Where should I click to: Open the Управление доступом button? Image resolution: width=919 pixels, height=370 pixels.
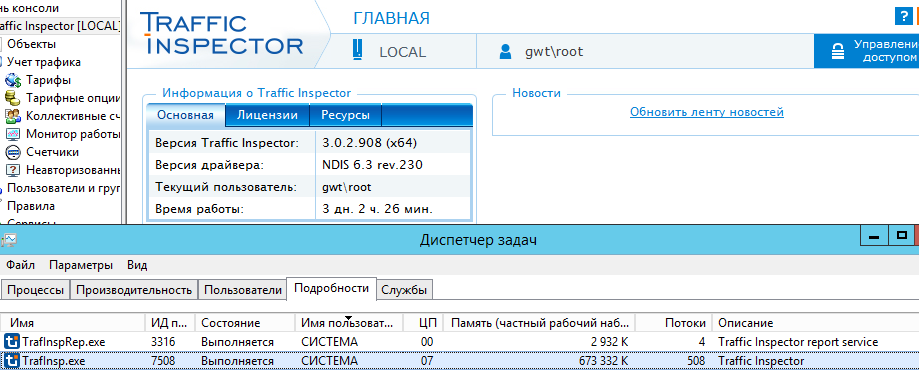point(866,51)
